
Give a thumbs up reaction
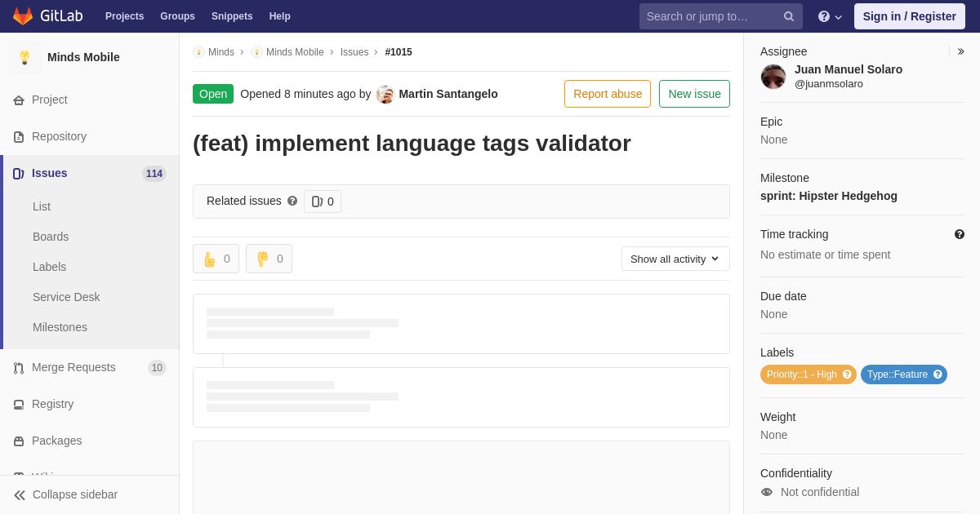216,259
